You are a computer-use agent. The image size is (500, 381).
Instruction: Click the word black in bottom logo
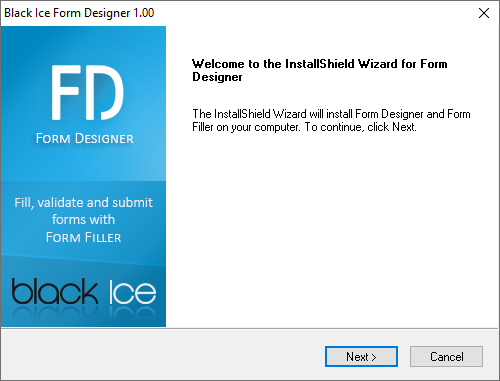coord(55,291)
